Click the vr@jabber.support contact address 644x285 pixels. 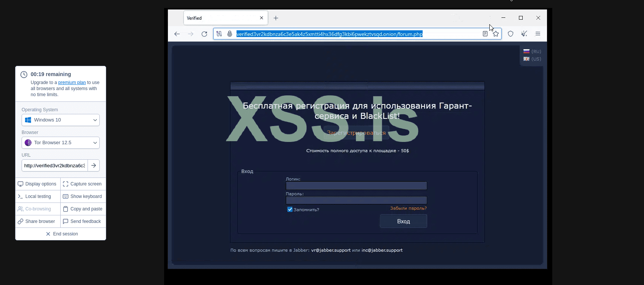tap(331, 250)
